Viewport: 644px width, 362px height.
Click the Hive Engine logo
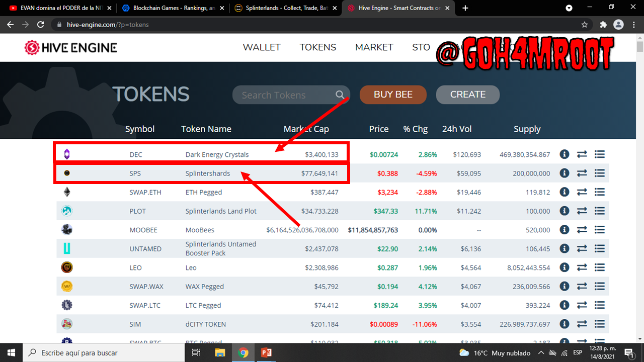70,48
